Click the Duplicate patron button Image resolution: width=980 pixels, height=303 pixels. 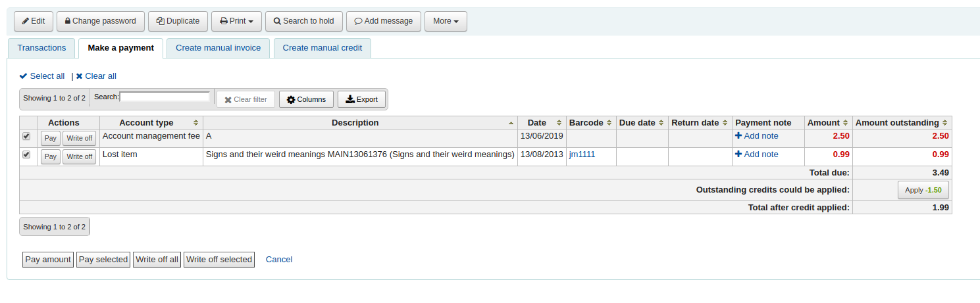178,21
